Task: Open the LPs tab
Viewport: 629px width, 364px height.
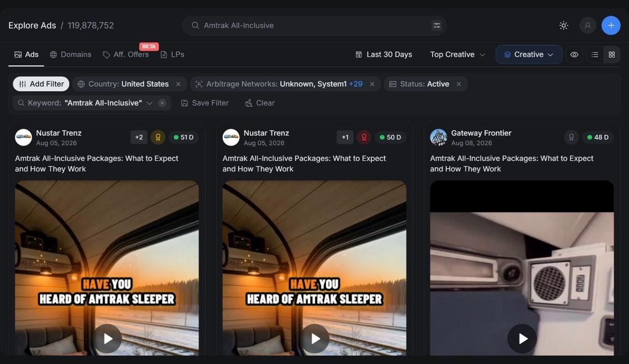Action: [x=173, y=54]
